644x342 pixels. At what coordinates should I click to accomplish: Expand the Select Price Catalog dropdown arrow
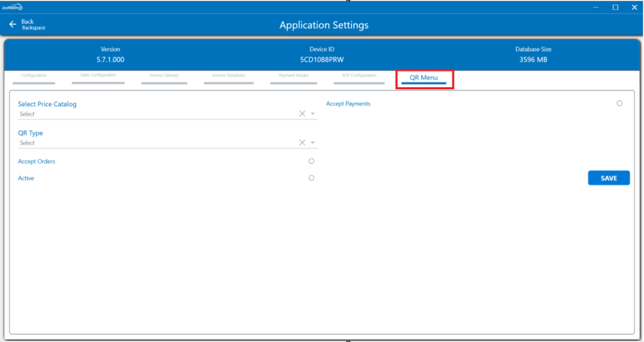coord(313,114)
